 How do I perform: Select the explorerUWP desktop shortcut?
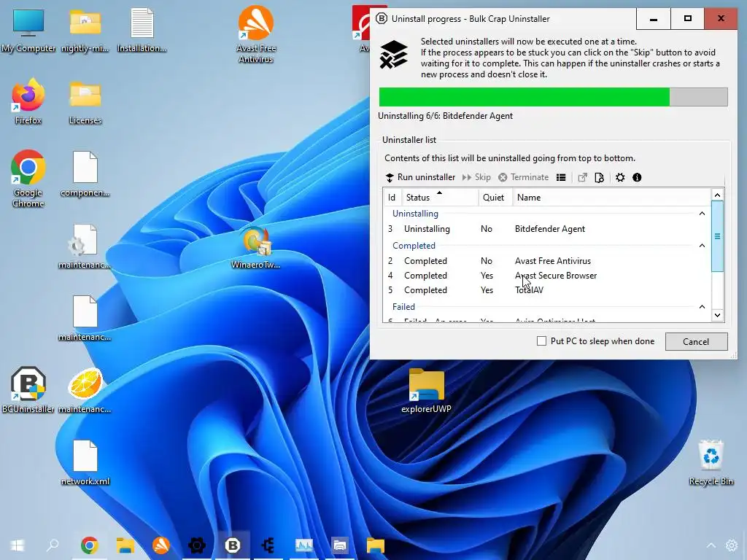(426, 391)
